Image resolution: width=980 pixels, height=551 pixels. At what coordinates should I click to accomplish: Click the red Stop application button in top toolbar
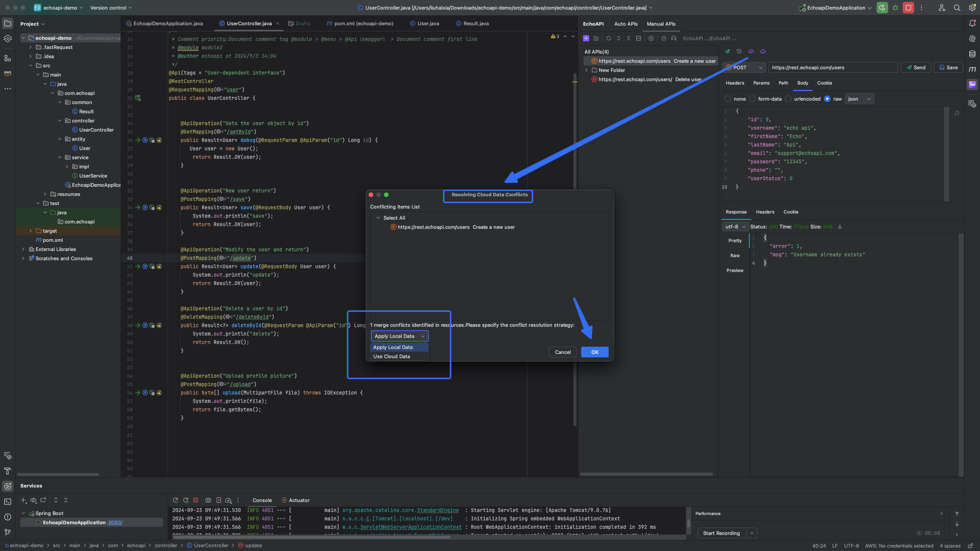pyautogui.click(x=908, y=8)
